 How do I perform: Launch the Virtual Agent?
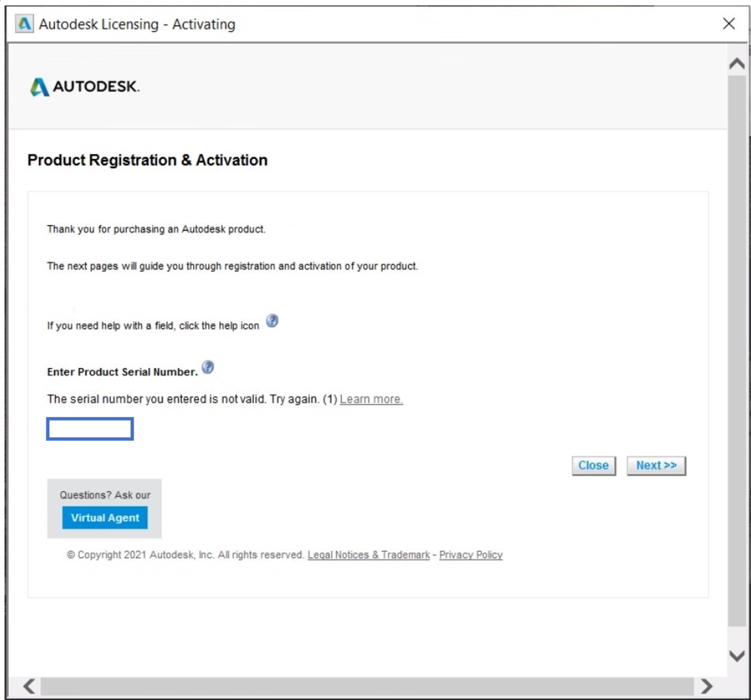tap(105, 518)
